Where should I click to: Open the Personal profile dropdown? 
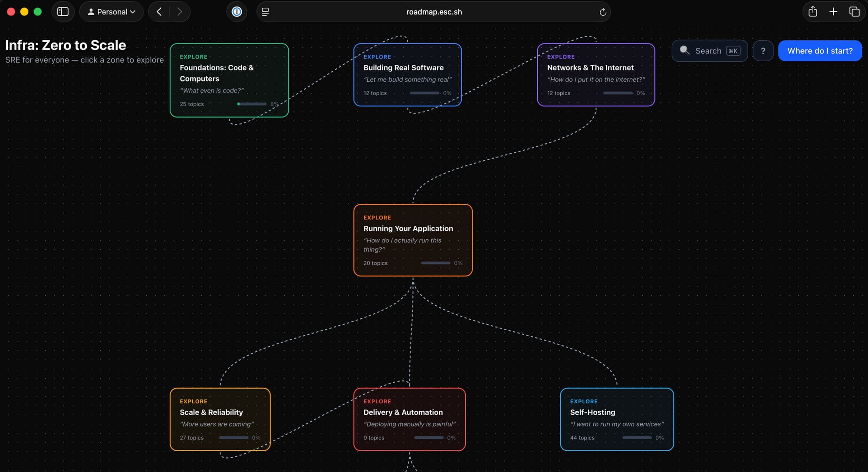point(112,12)
